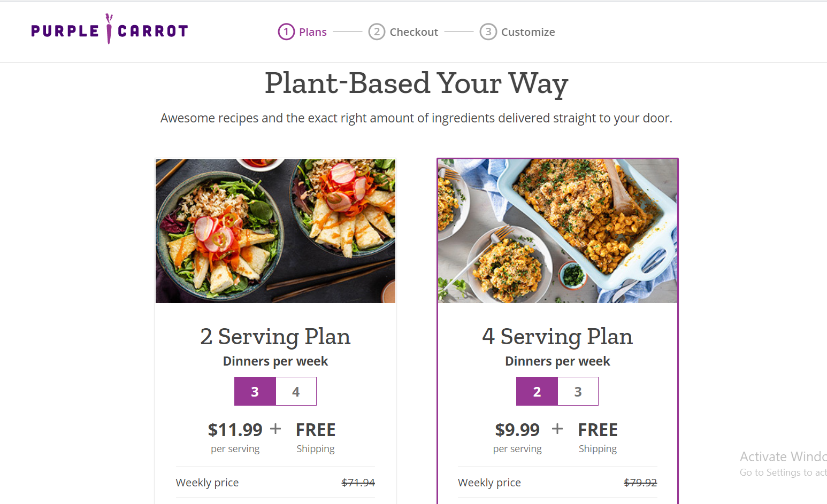Select 4 dinners for 2 Serving Plan
The width and height of the screenshot is (827, 504).
(x=296, y=391)
